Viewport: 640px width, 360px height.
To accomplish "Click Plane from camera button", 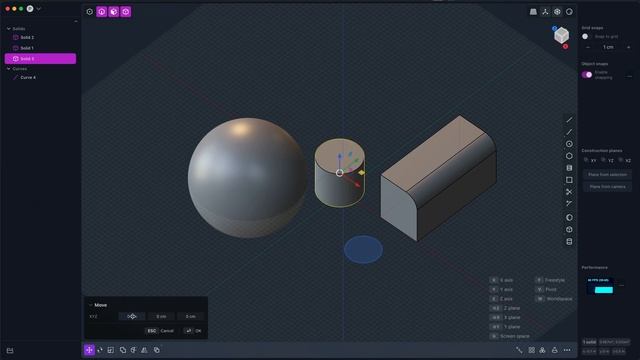I will tap(607, 187).
